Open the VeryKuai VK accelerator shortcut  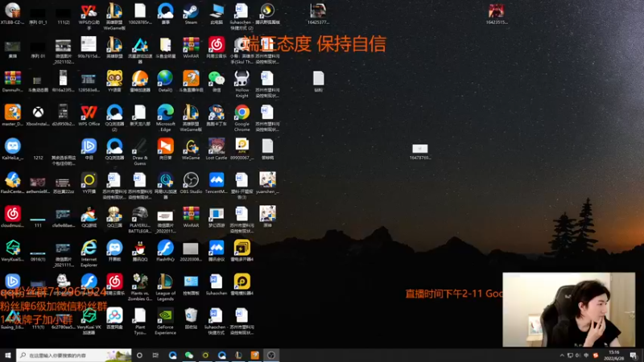(89, 321)
